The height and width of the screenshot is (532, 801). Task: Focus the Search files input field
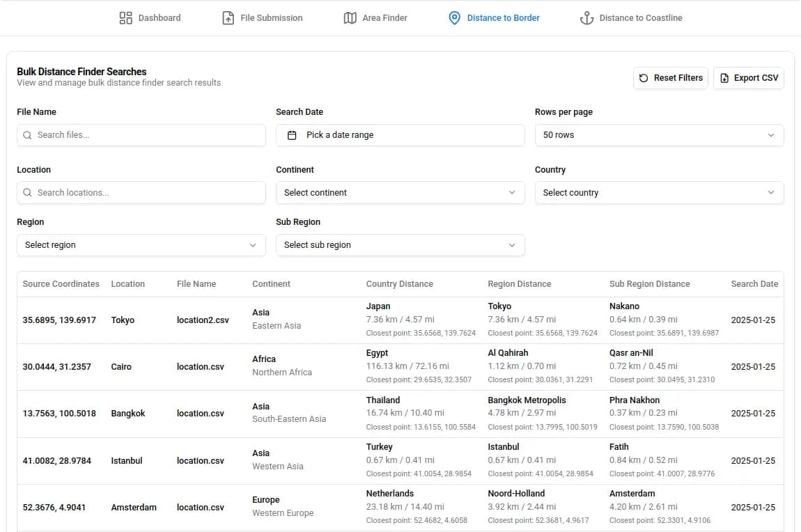[148, 135]
